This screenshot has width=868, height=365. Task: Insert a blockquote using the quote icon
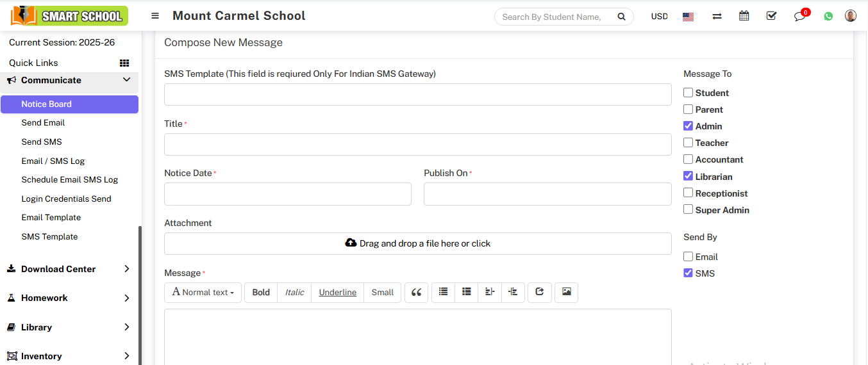pos(416,293)
